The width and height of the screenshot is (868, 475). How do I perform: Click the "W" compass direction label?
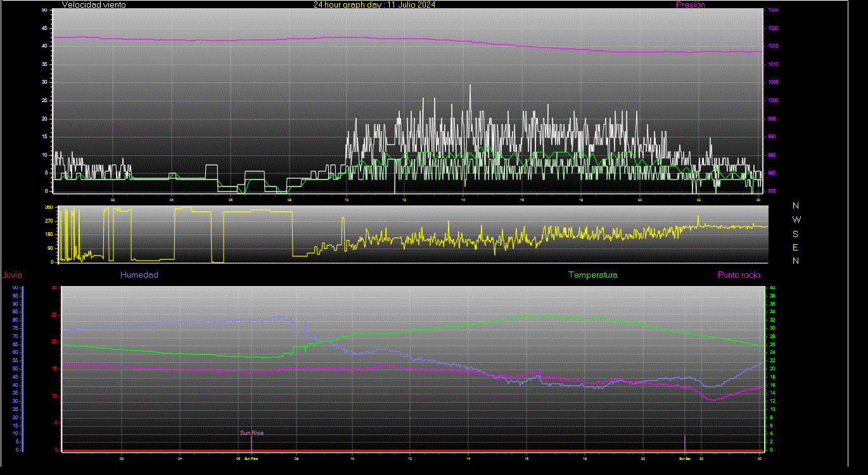796,219
